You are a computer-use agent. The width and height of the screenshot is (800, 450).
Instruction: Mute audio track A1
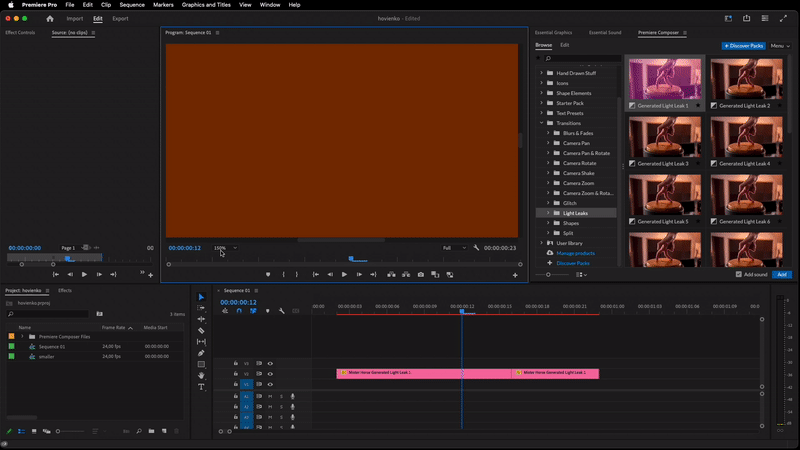[x=270, y=396]
